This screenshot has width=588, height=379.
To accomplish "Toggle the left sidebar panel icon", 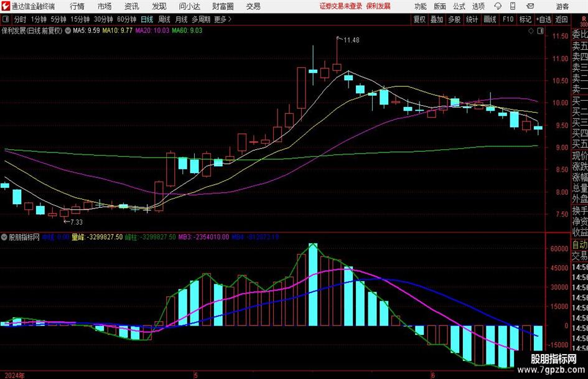I will (6, 19).
